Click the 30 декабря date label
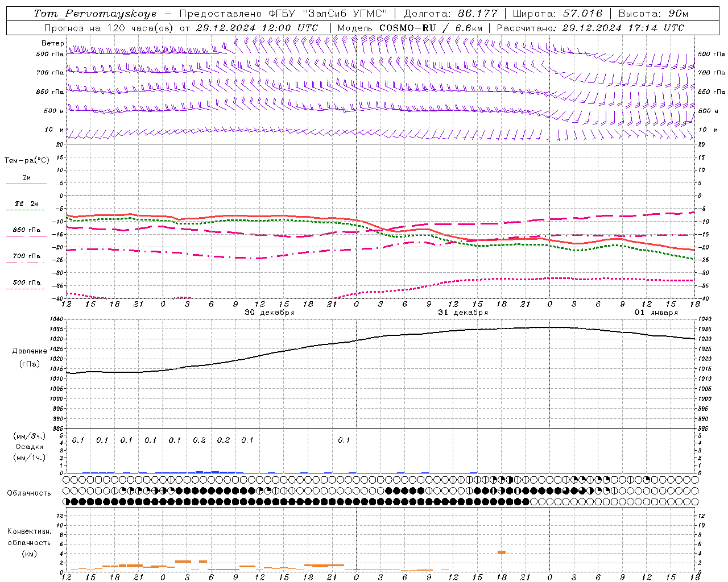The width and height of the screenshot is (728, 582). (270, 312)
